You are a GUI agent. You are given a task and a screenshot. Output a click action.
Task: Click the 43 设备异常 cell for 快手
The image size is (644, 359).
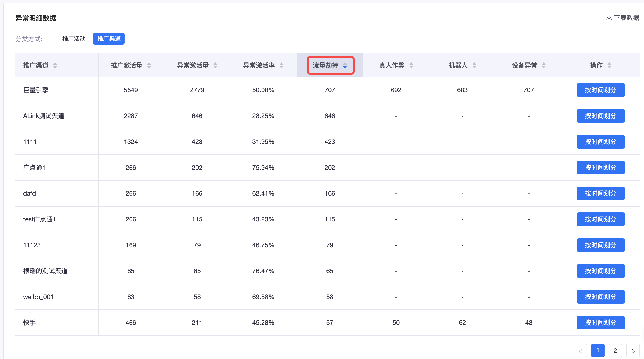coord(529,323)
